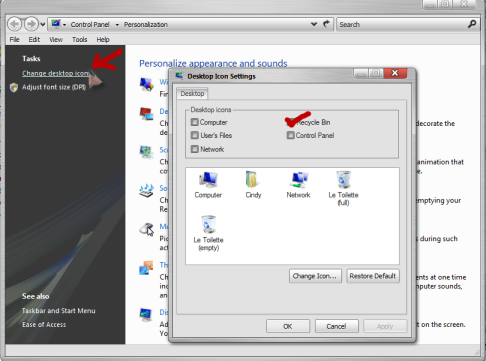Click the Mouse Pointers icon
Image resolution: width=486 pixels, height=361 pixels.
click(x=147, y=229)
